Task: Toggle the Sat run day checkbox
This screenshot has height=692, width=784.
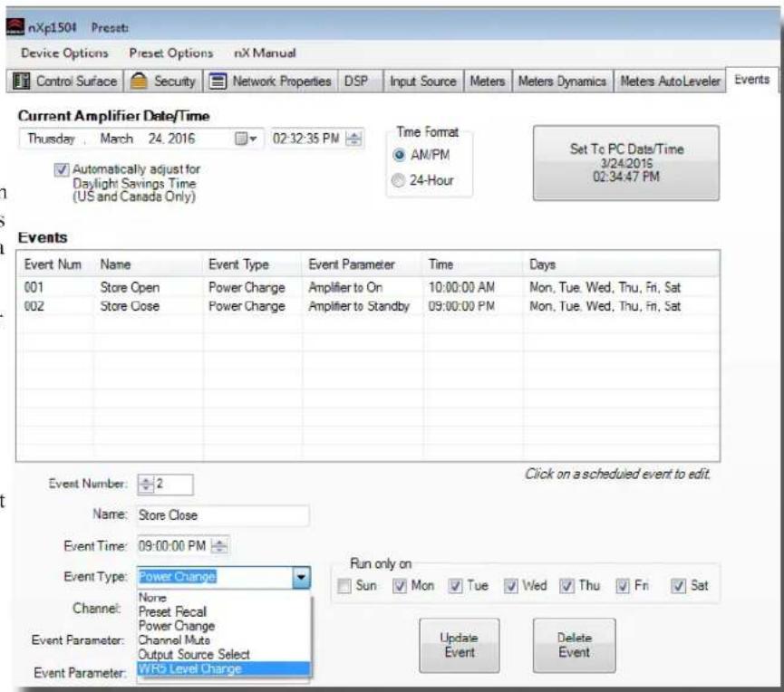Action: coord(678,586)
